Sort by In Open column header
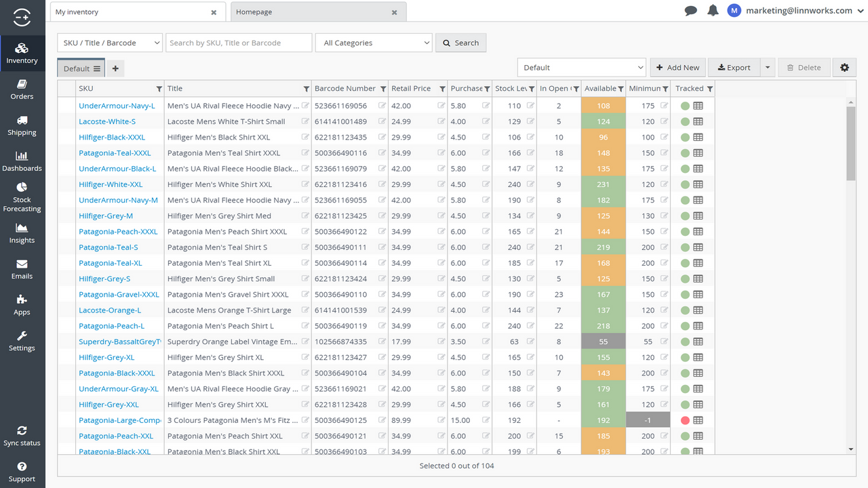 click(x=554, y=89)
